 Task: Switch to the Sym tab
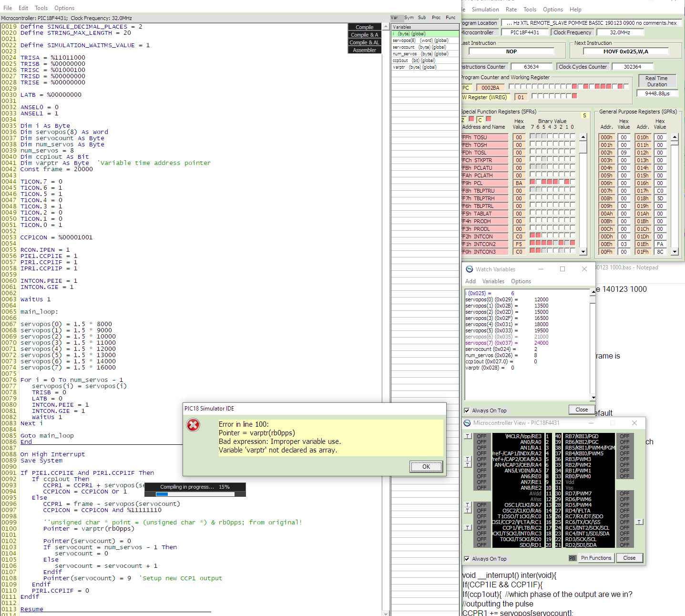[x=409, y=18]
